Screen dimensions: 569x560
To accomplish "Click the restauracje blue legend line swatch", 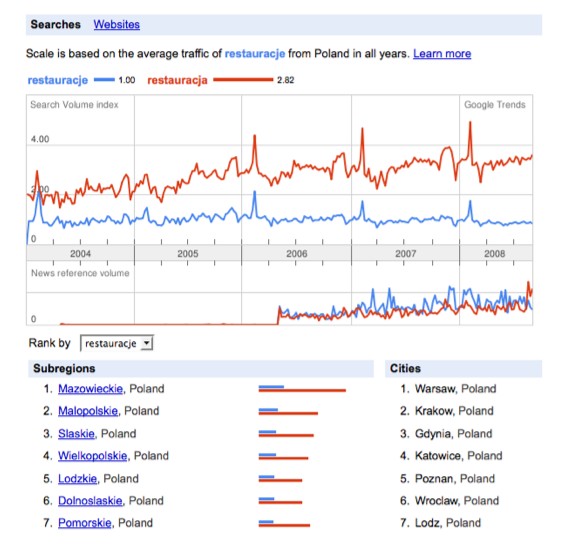I will pos(104,80).
